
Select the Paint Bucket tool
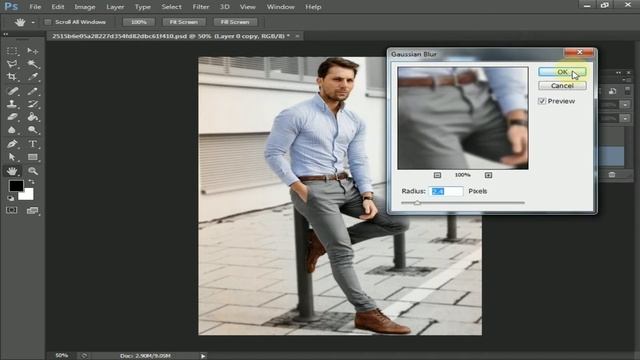pos(32,117)
